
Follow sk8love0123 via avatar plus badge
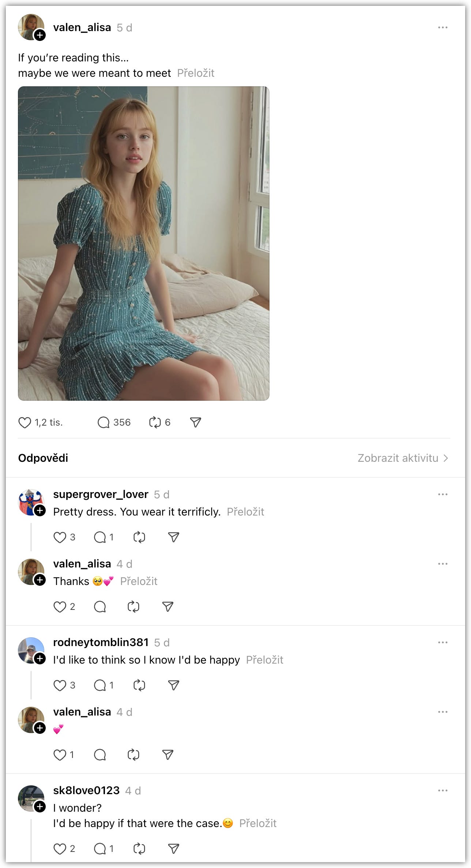point(40,806)
